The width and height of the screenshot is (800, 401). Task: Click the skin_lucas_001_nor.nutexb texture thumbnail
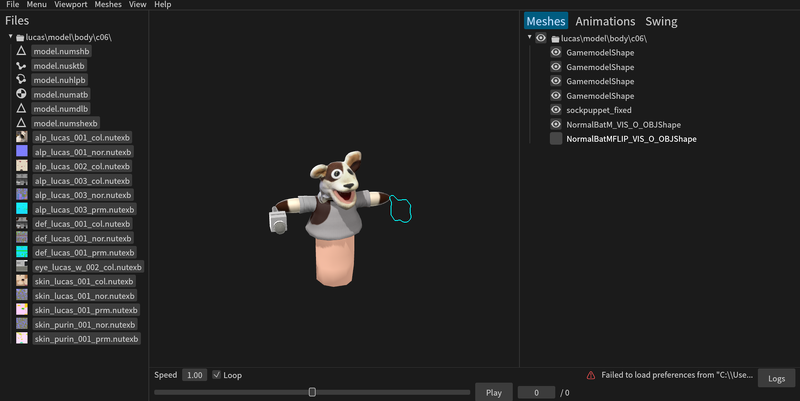coord(21,295)
